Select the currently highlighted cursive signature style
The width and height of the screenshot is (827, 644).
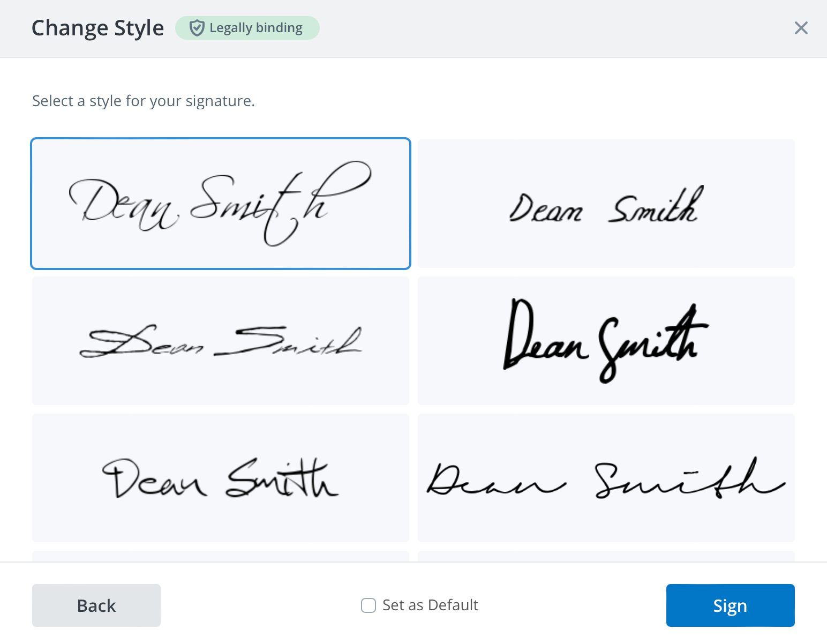coord(220,204)
